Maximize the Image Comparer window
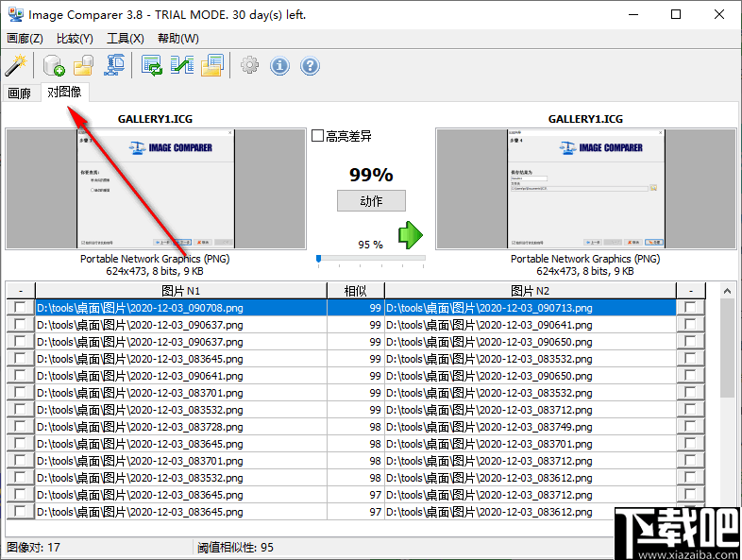742x560 pixels. [676, 14]
